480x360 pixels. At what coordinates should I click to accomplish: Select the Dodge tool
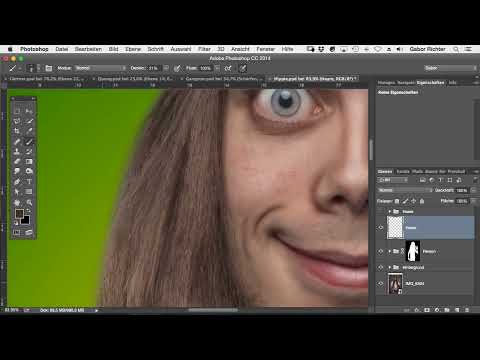29,171
